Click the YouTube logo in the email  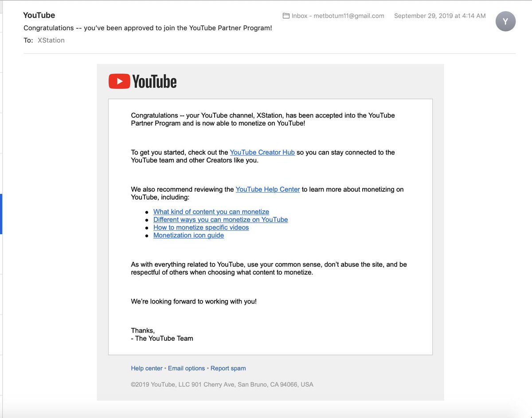tap(142, 81)
